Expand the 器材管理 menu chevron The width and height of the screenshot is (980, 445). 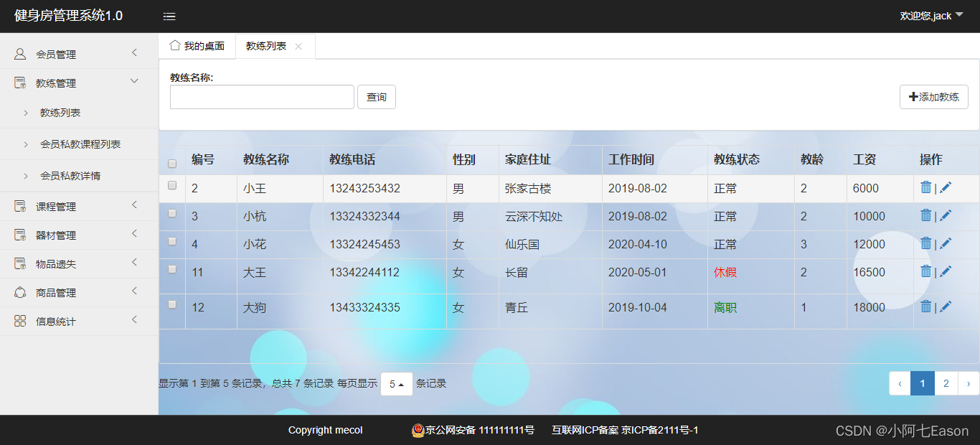pyautogui.click(x=134, y=233)
